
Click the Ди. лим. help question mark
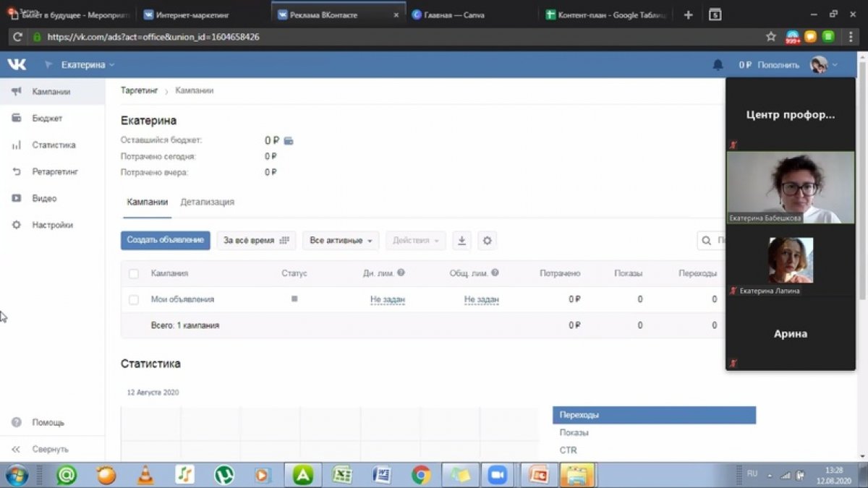pos(401,273)
